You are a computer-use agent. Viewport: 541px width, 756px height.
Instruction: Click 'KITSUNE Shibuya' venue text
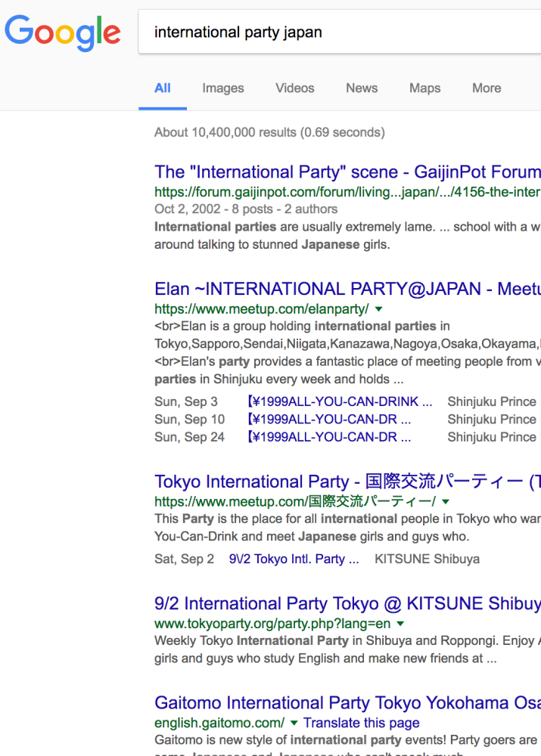(427, 559)
